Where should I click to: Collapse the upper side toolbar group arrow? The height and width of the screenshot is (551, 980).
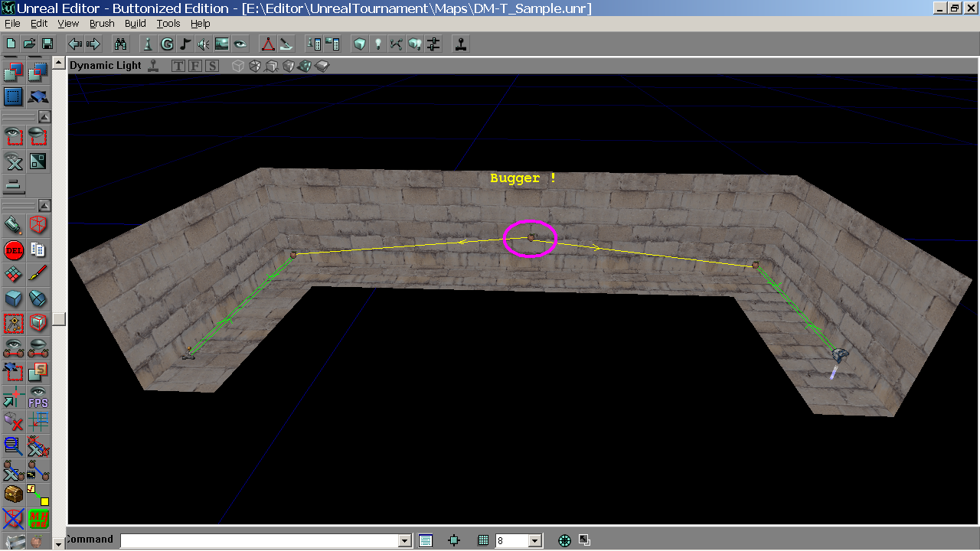[x=44, y=117]
